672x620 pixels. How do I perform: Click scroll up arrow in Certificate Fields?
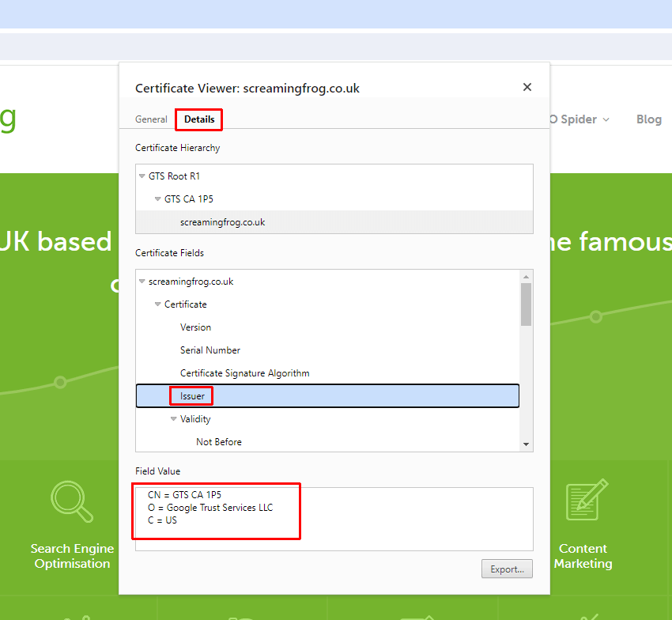(x=527, y=277)
